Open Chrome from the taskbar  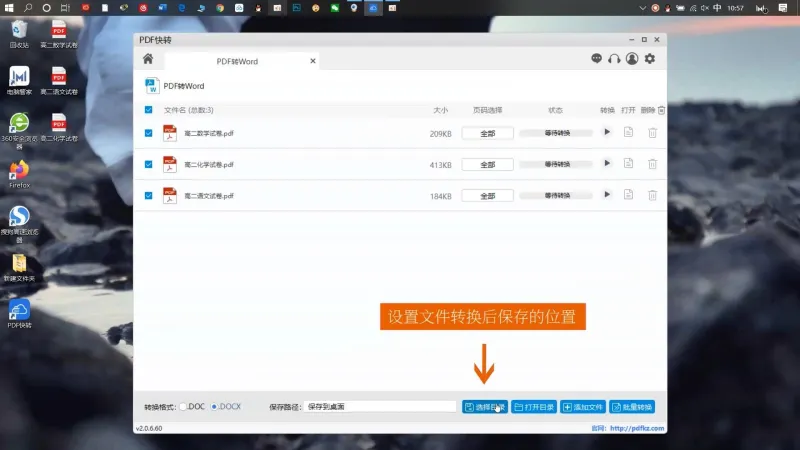[x=220, y=8]
